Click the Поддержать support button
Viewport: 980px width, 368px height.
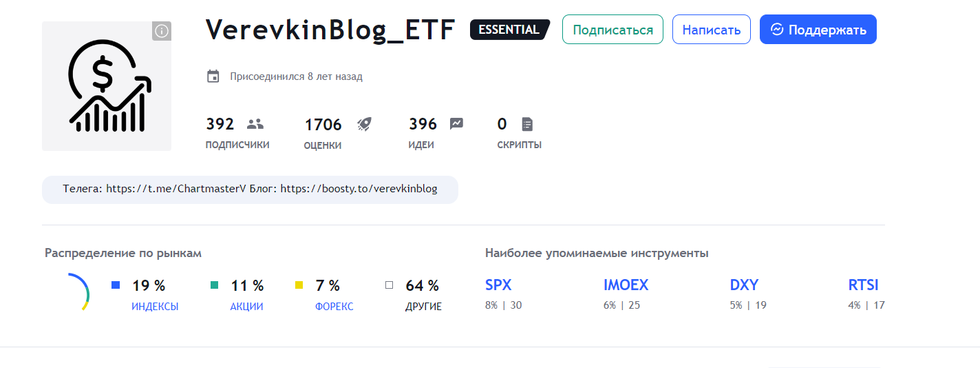click(x=818, y=30)
